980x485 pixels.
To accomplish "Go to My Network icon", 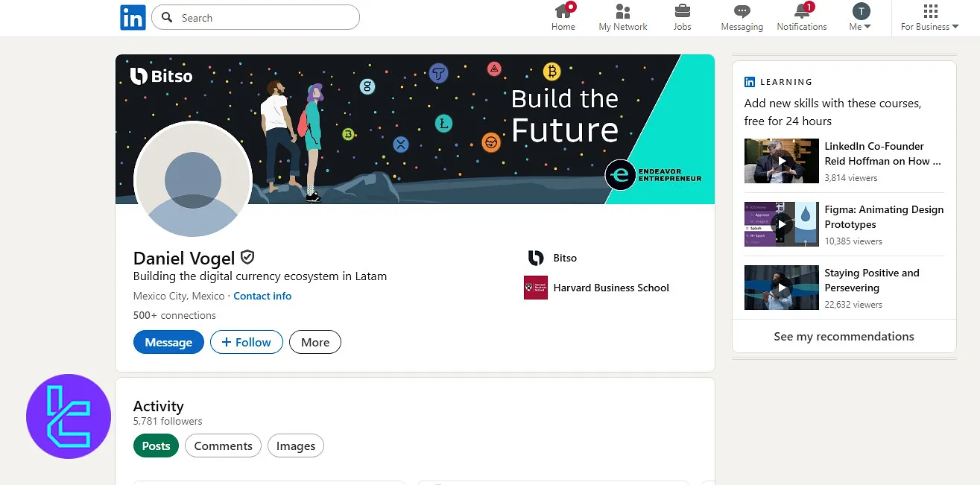I will pos(623,12).
